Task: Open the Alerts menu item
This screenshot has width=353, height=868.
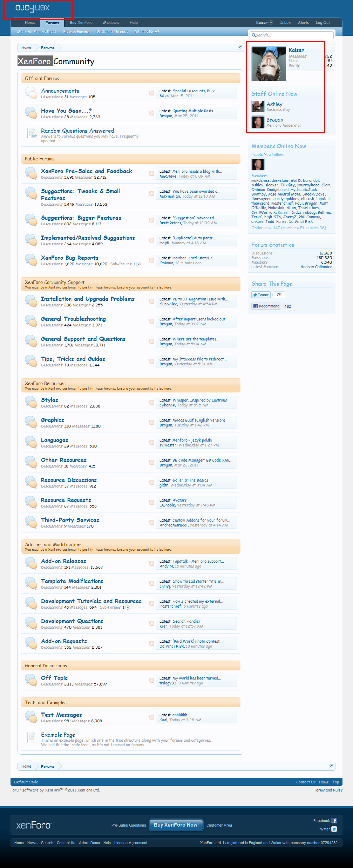Action: 304,23
